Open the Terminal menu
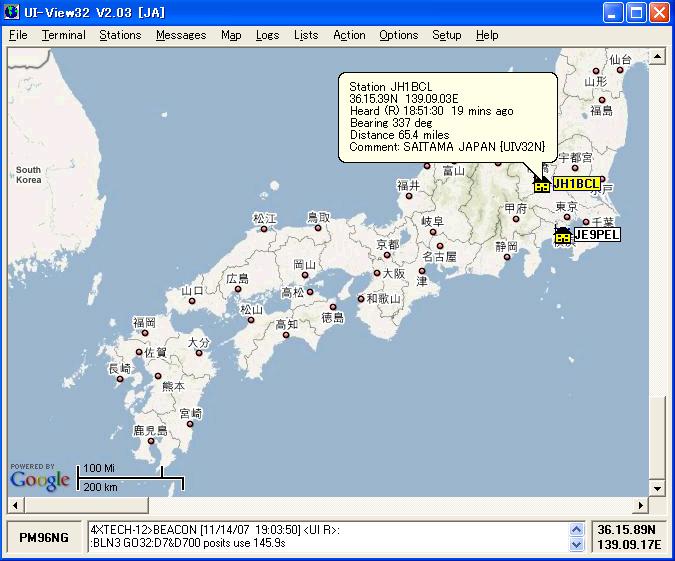 point(63,35)
